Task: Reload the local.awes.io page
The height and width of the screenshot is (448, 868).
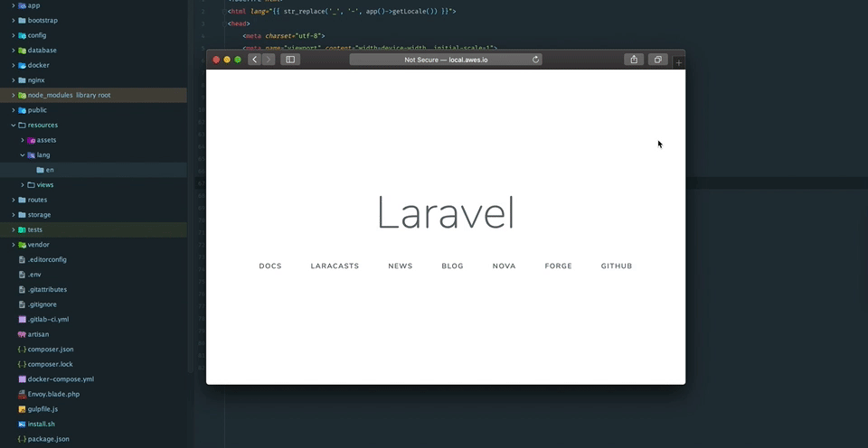Action: point(535,60)
